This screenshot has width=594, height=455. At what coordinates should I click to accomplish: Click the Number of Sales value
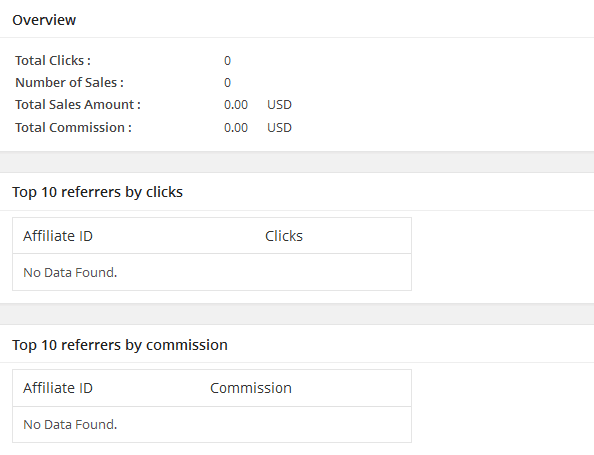227,83
